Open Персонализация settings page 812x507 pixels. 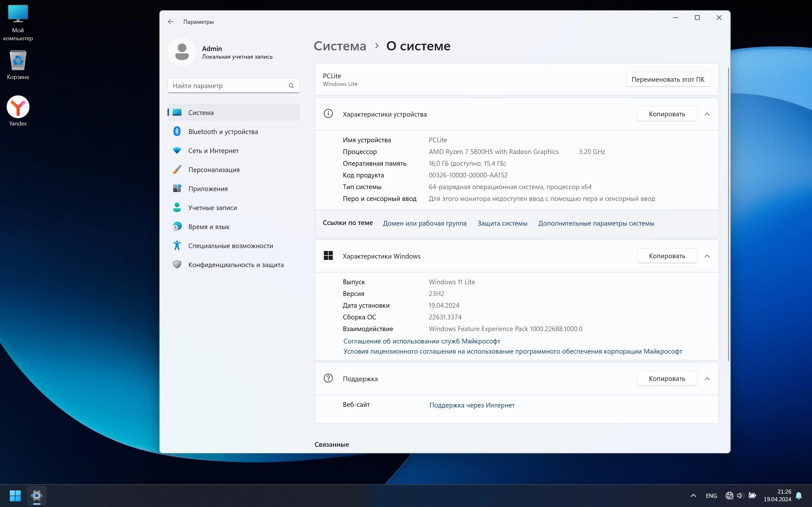[214, 170]
